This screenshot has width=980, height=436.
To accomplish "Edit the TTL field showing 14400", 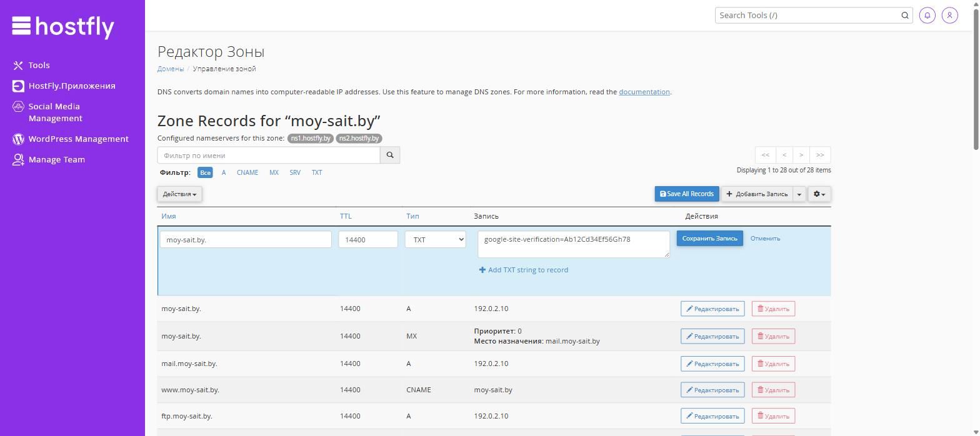I will (x=368, y=239).
